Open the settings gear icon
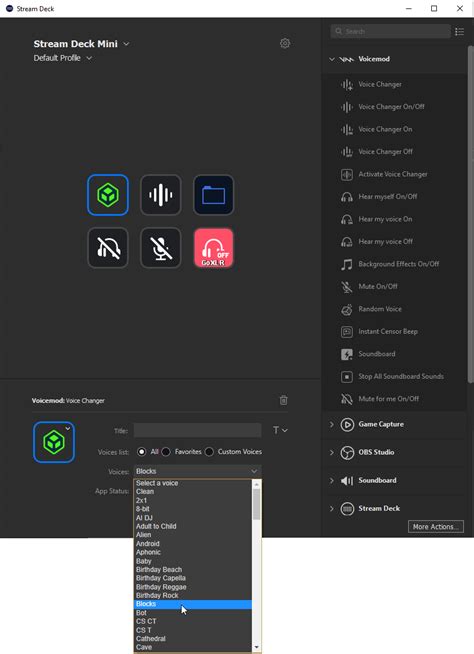The image size is (474, 654). coord(285,43)
